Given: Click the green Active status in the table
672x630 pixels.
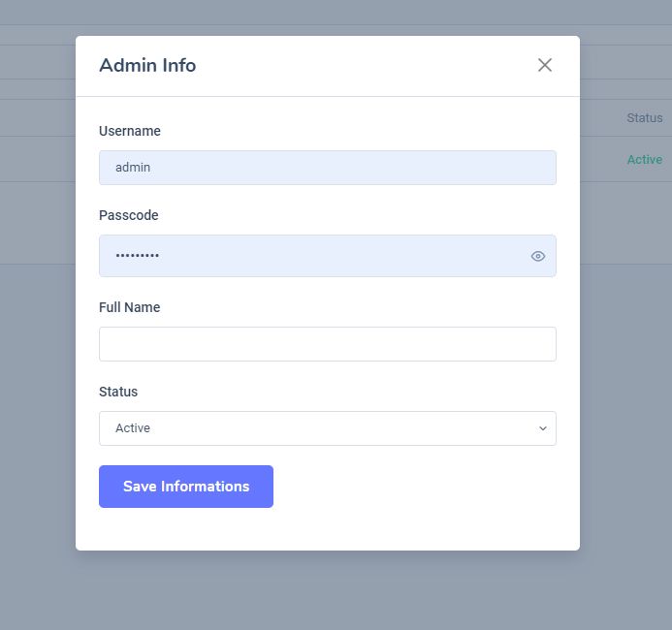Looking at the screenshot, I should (x=644, y=160).
